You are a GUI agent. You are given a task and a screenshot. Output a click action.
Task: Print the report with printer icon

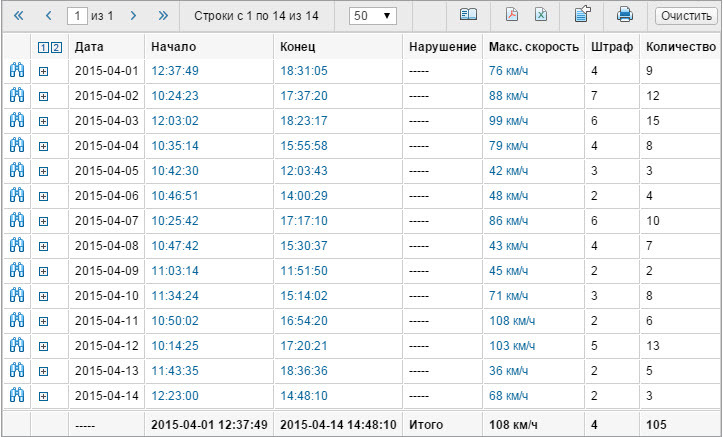pyautogui.click(x=625, y=15)
